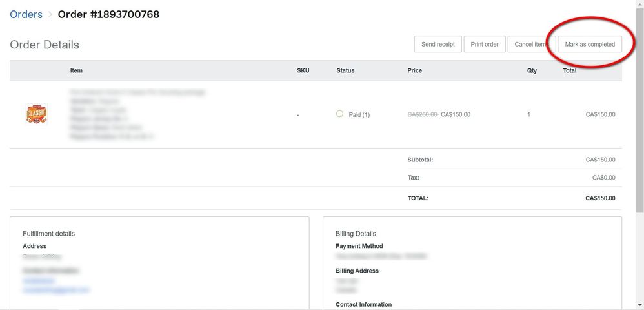The image size is (644, 310).
Task: Click the Status column header
Action: point(345,70)
